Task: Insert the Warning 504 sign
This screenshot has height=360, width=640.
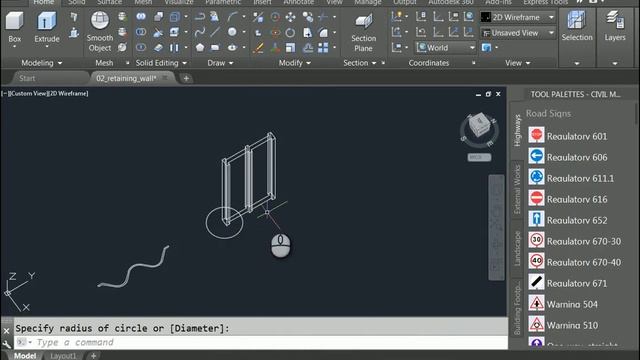Action: click(x=563, y=304)
